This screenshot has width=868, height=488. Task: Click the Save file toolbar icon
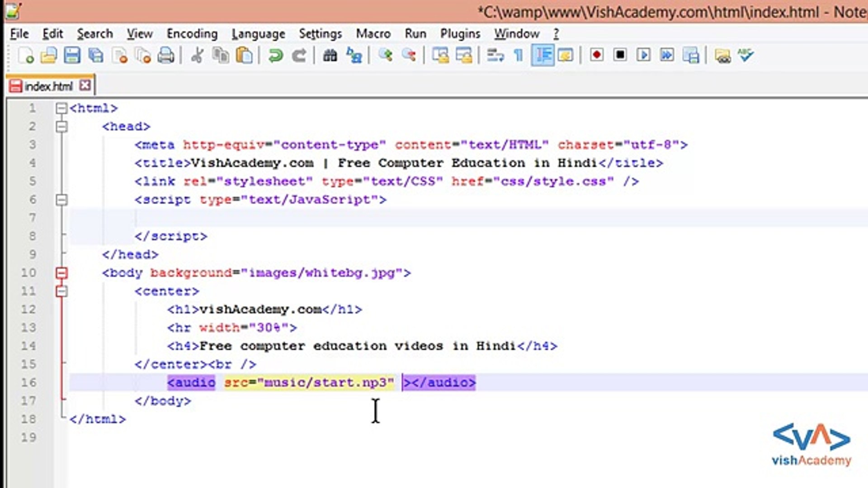pos(72,56)
